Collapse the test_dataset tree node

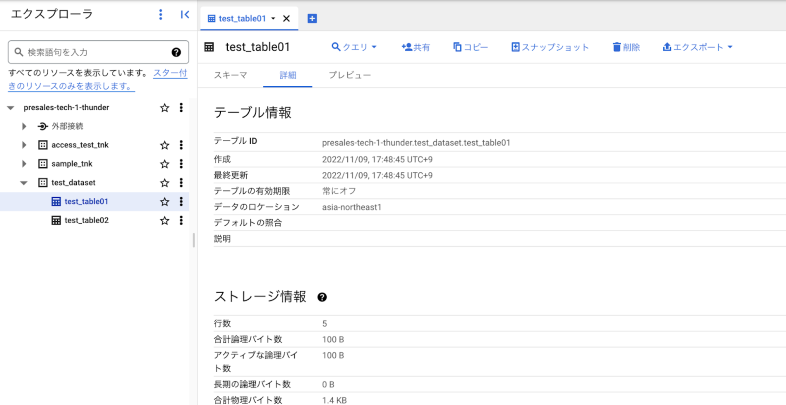(24, 183)
